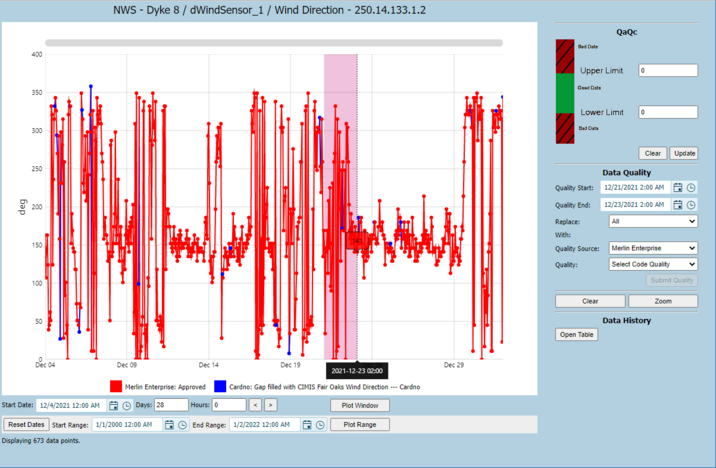The width and height of the screenshot is (716, 468).
Task: Click the gray chart range scrollbar
Action: coord(274,43)
